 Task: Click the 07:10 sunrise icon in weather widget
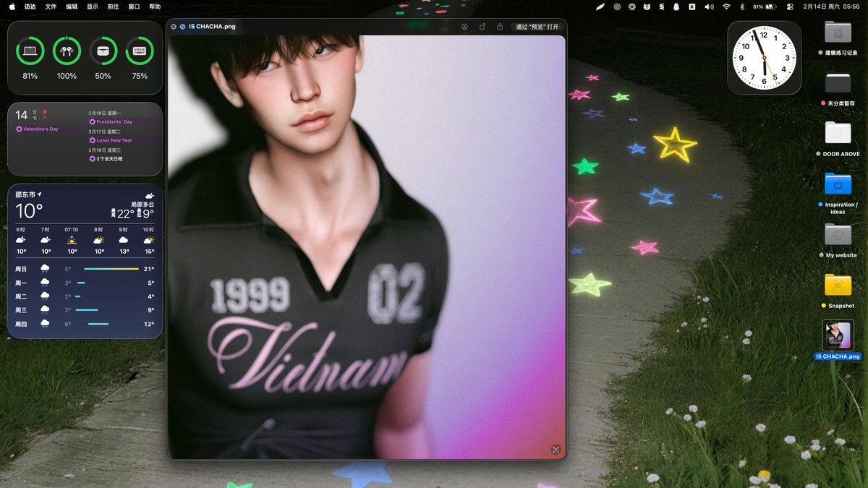[72, 240]
